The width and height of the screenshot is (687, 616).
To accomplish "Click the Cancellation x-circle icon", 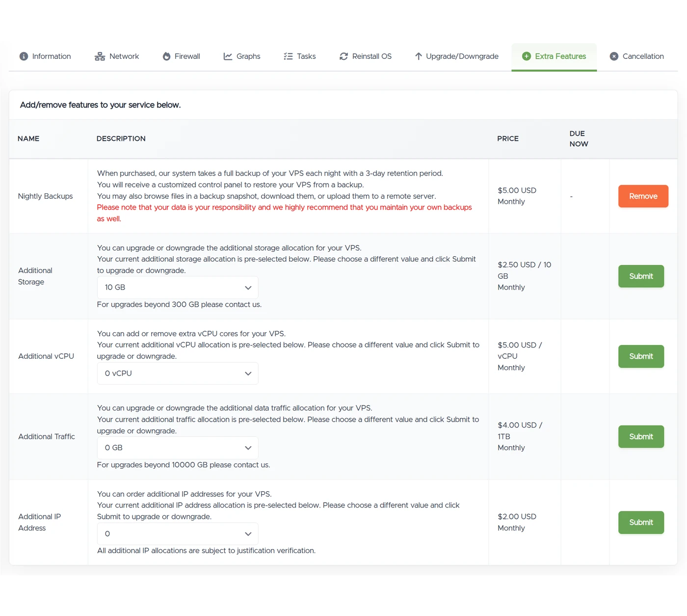I will pos(614,56).
